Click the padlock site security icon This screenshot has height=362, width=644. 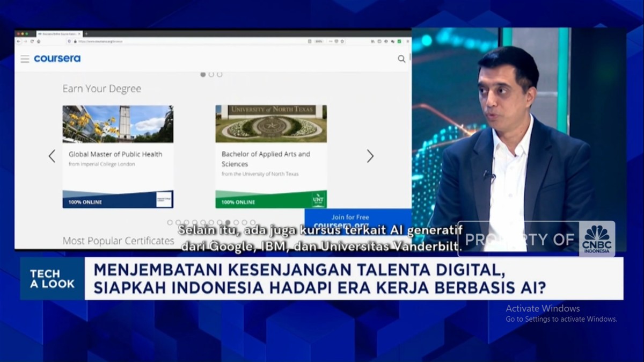tap(75, 41)
